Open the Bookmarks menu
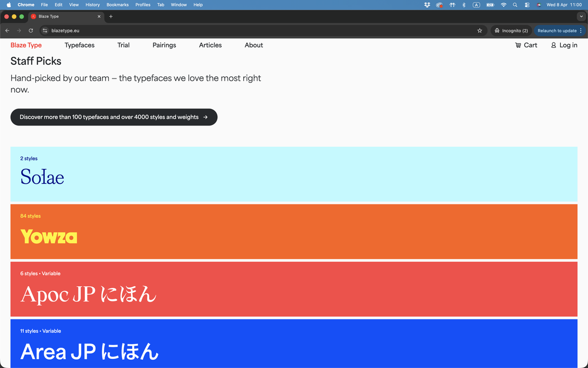Viewport: 588px width, 368px height. pos(118,5)
